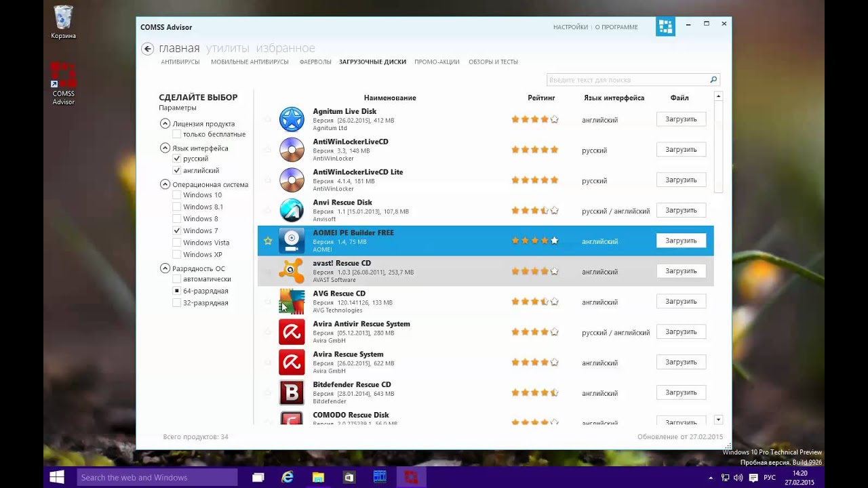Screen dimensions: 868x488
Task: Click Загрузить for Agnitum Live Disk
Action: click(x=681, y=119)
